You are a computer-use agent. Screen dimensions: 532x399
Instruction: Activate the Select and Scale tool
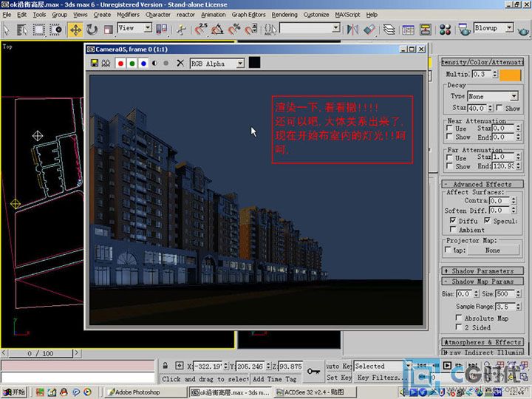coord(108,30)
